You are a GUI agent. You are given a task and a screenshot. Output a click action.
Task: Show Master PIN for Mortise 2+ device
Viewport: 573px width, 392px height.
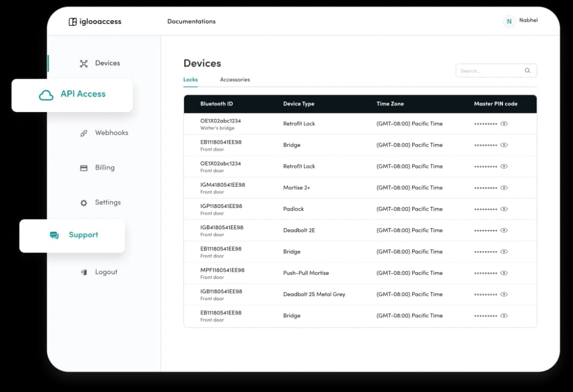[x=504, y=188]
